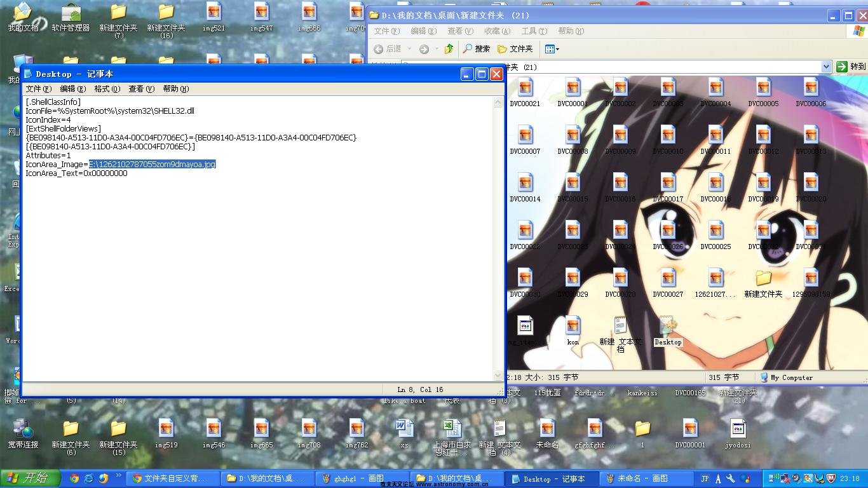The image size is (868, 488).
Task: Select file DVC00025 in Explorer
Action: (x=715, y=236)
